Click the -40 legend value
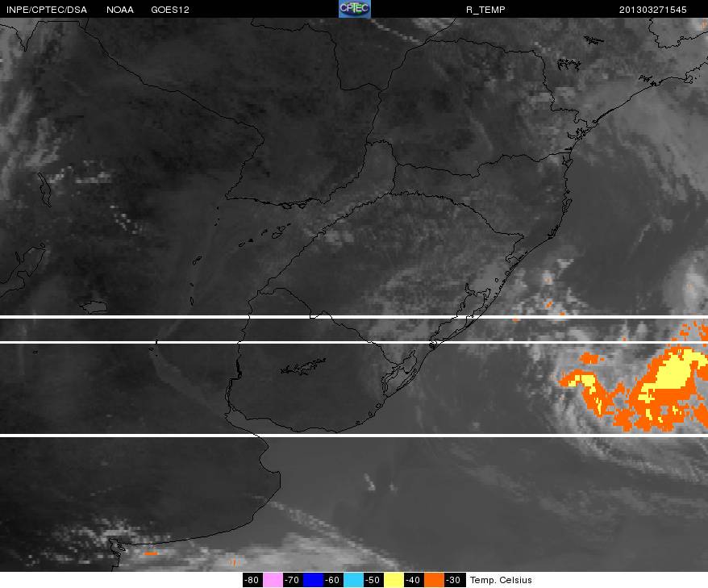 [413, 580]
